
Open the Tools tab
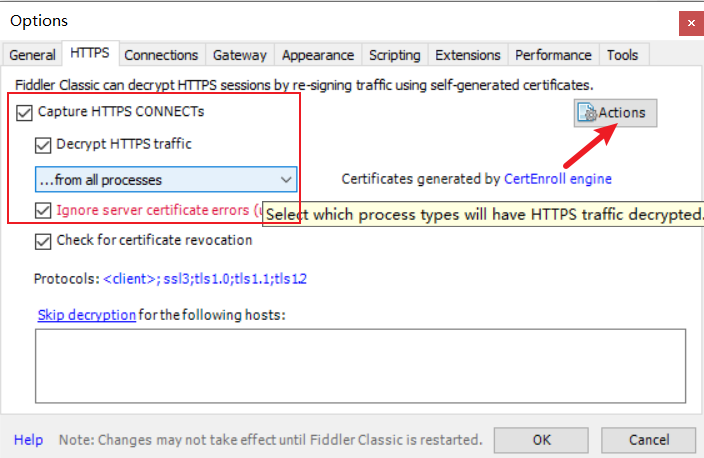pos(623,55)
